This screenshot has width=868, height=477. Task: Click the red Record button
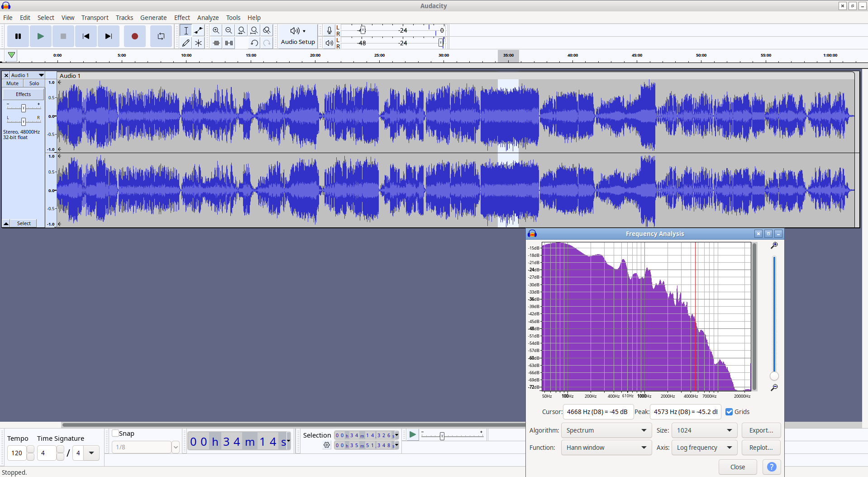tap(135, 36)
